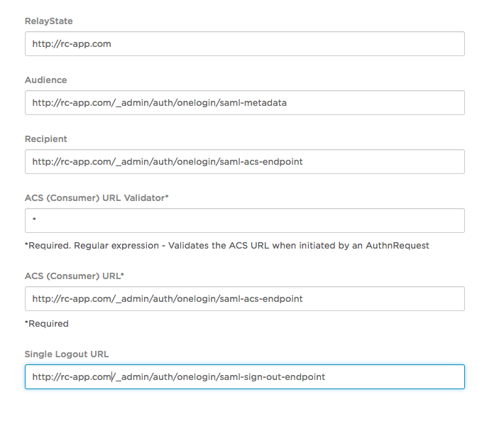This screenshot has width=504, height=424.
Task: Click the ACS (Consumer) URL Validator field
Action: [244, 221]
